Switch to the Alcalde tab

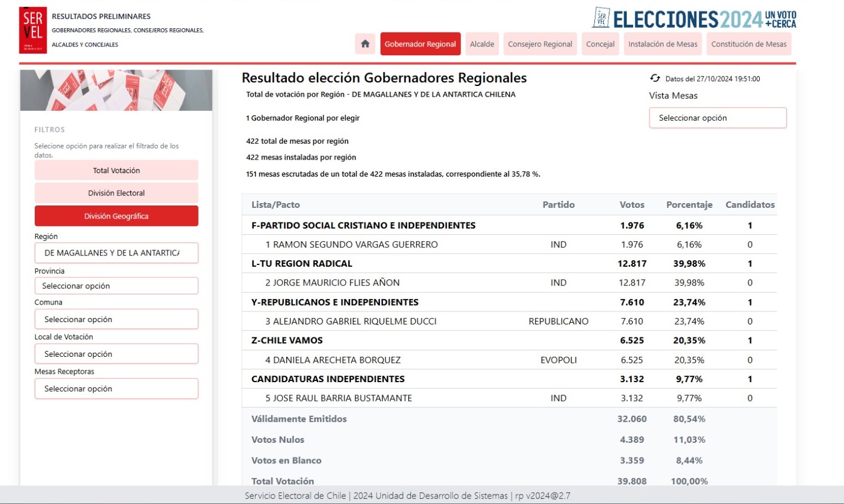[482, 44]
